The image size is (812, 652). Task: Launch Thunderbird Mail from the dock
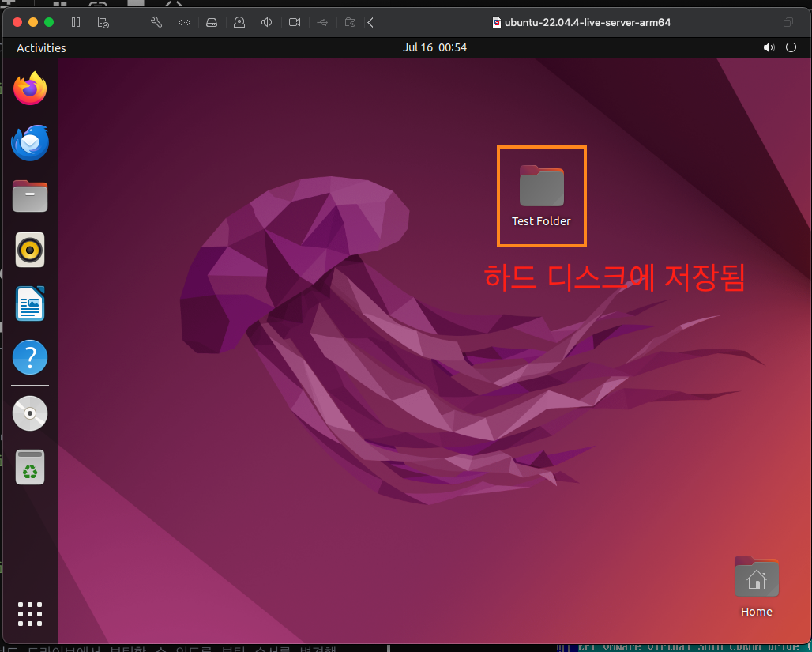(x=30, y=142)
